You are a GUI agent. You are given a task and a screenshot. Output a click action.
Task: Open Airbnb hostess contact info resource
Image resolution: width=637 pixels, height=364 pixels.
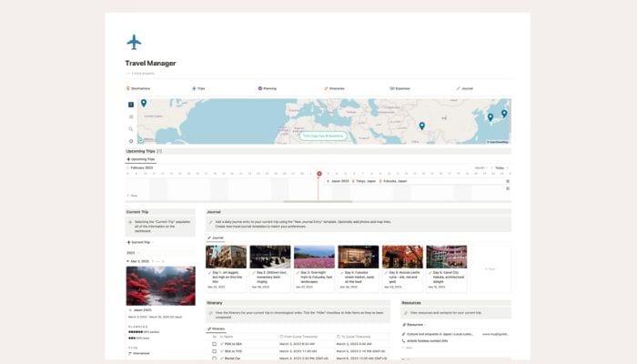click(428, 341)
